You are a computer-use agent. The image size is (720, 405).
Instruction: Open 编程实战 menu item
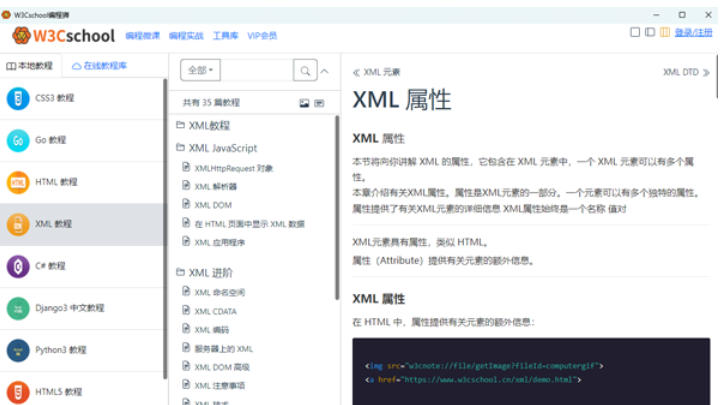coord(186,36)
